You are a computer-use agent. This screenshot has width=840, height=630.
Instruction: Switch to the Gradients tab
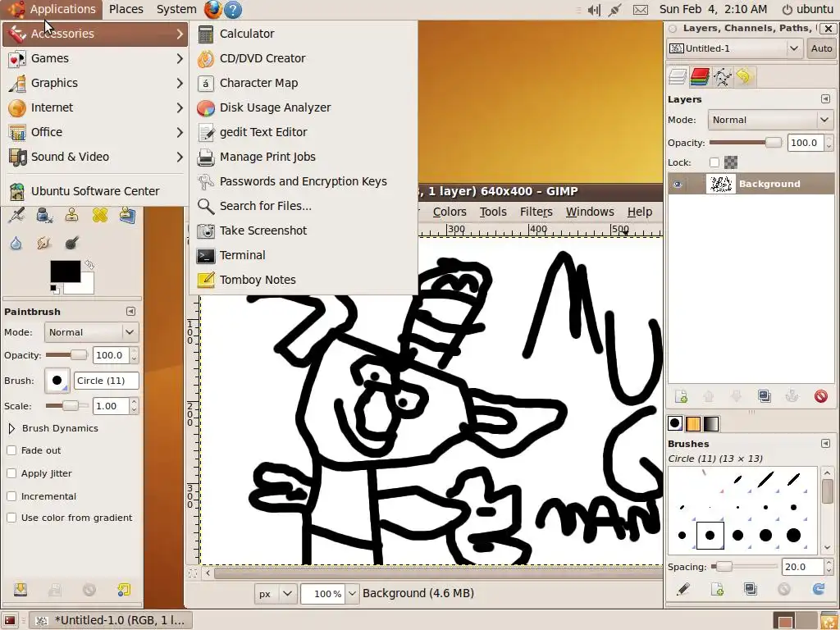[x=711, y=424]
